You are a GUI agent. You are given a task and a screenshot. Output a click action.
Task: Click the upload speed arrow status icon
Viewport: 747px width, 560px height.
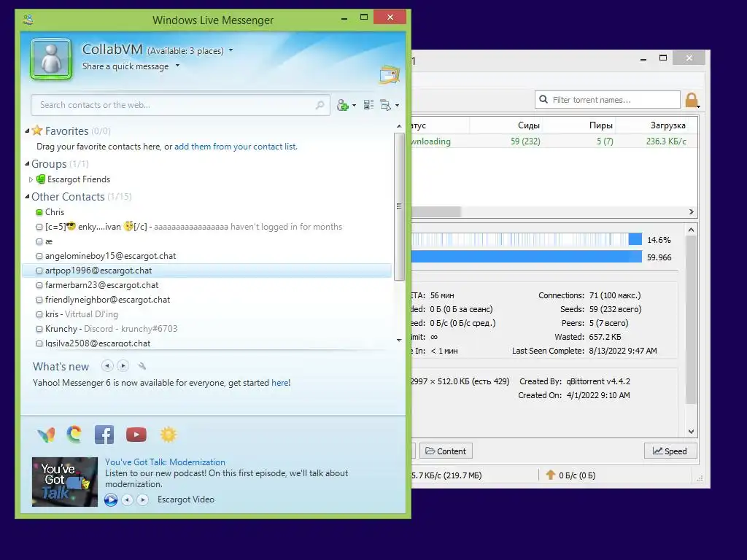click(551, 475)
